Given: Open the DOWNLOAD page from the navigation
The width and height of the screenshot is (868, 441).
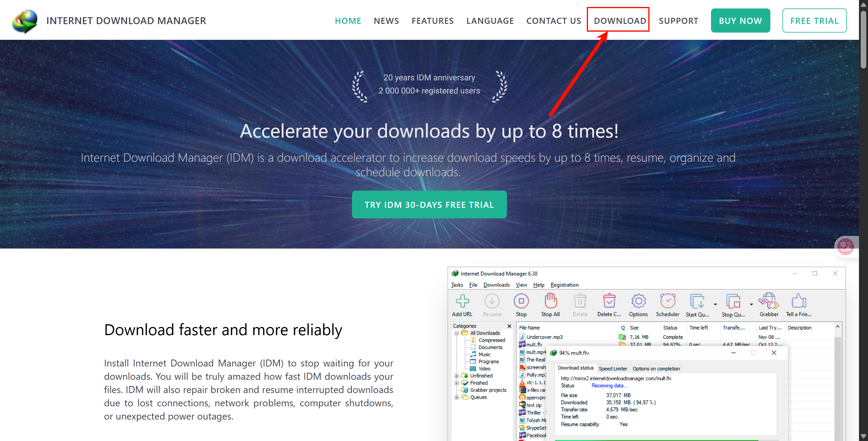Looking at the screenshot, I should pos(618,20).
